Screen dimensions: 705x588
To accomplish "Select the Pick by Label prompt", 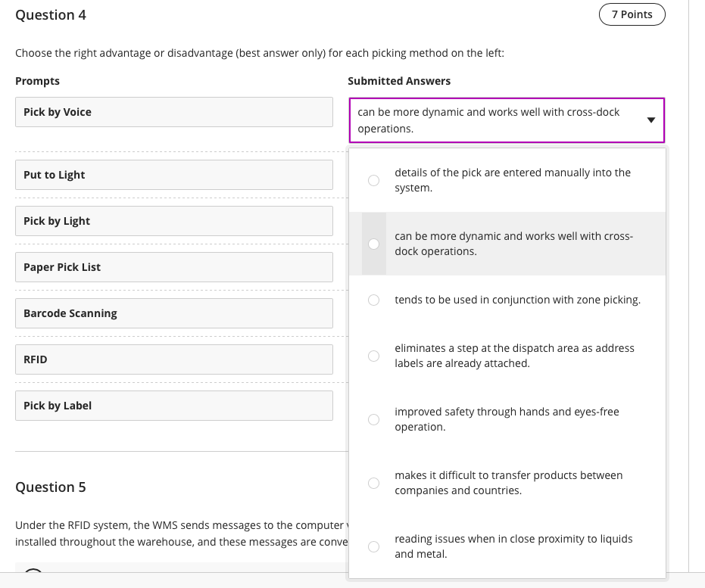I will (174, 405).
